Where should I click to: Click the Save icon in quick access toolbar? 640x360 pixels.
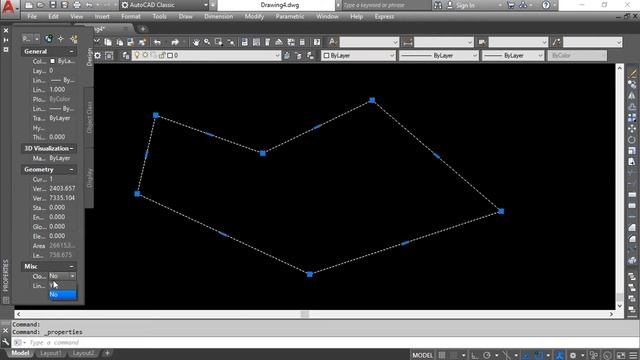(x=53, y=5)
